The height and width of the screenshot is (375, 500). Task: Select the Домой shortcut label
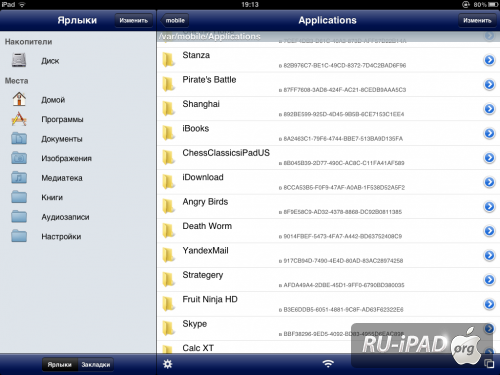pos(53,100)
